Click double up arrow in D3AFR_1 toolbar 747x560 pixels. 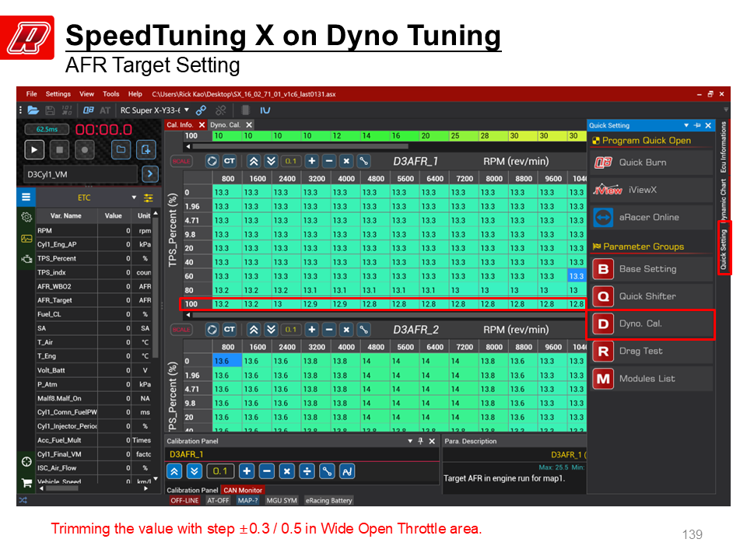tap(254, 161)
